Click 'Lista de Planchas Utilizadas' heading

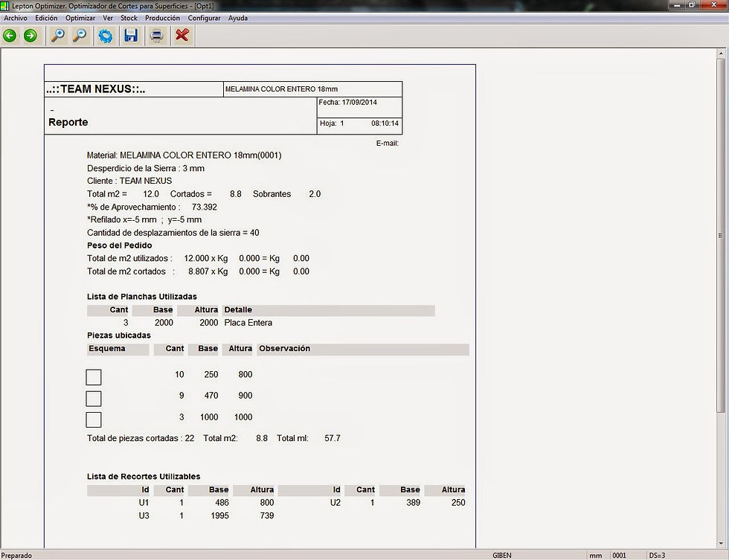pos(142,297)
